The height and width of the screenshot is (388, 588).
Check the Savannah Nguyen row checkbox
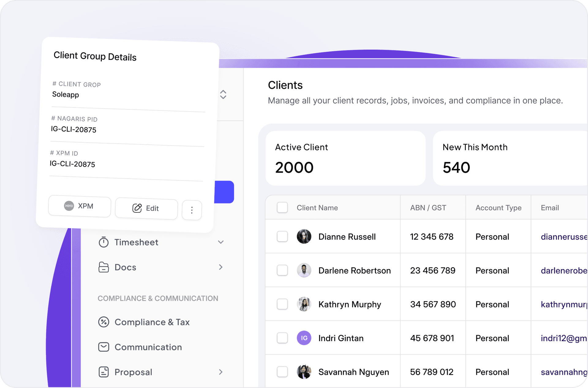[282, 372]
